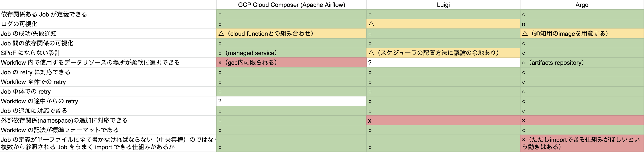Click the question mark cell under GCP Cloud Composer
The width and height of the screenshot is (644, 152).
[292, 101]
